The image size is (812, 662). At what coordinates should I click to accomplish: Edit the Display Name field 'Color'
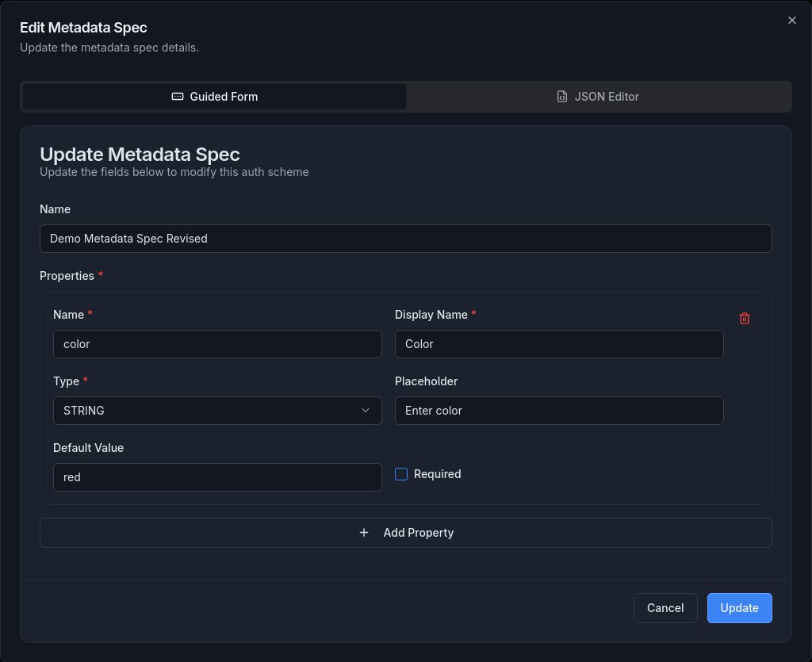[558, 344]
